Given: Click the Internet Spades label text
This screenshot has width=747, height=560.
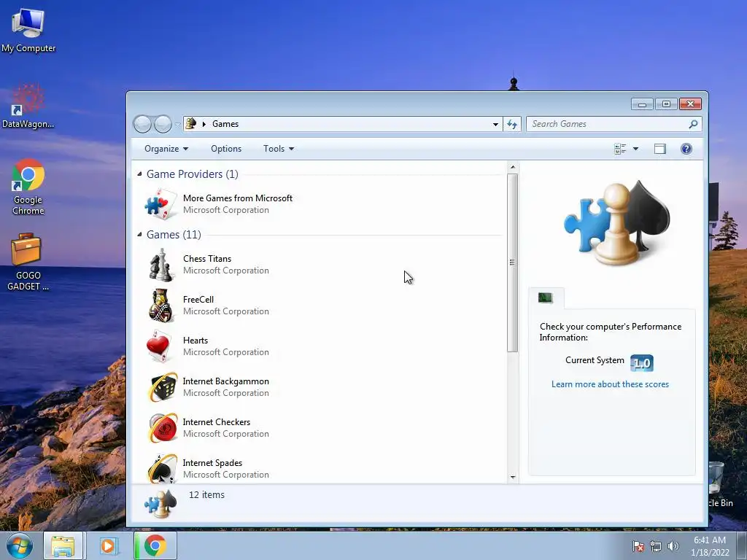Looking at the screenshot, I should pos(212,463).
